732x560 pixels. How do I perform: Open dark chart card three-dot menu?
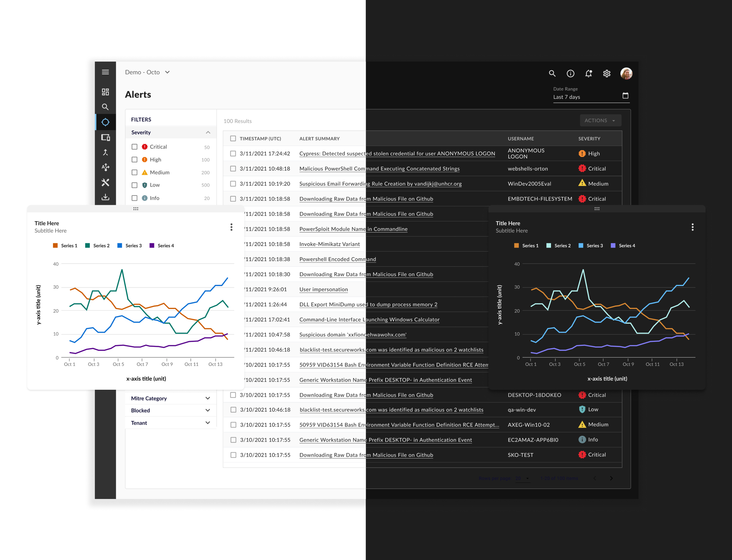tap(692, 227)
